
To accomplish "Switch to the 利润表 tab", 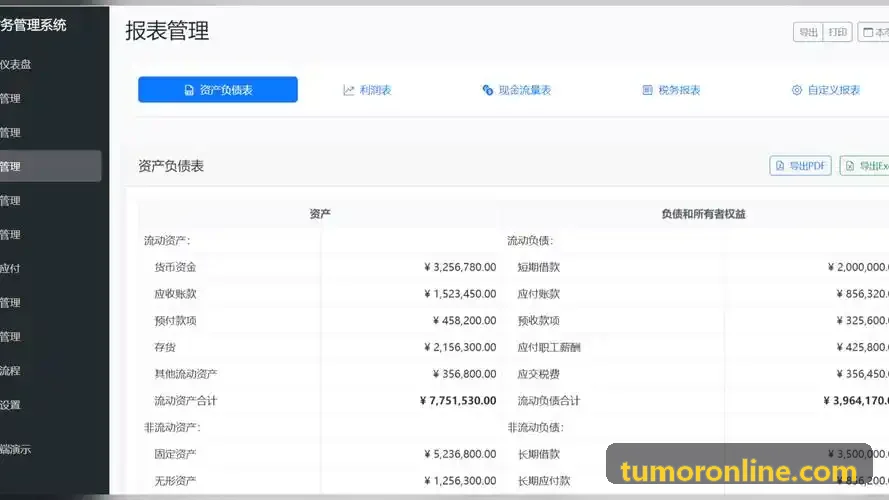I will (x=367, y=90).
